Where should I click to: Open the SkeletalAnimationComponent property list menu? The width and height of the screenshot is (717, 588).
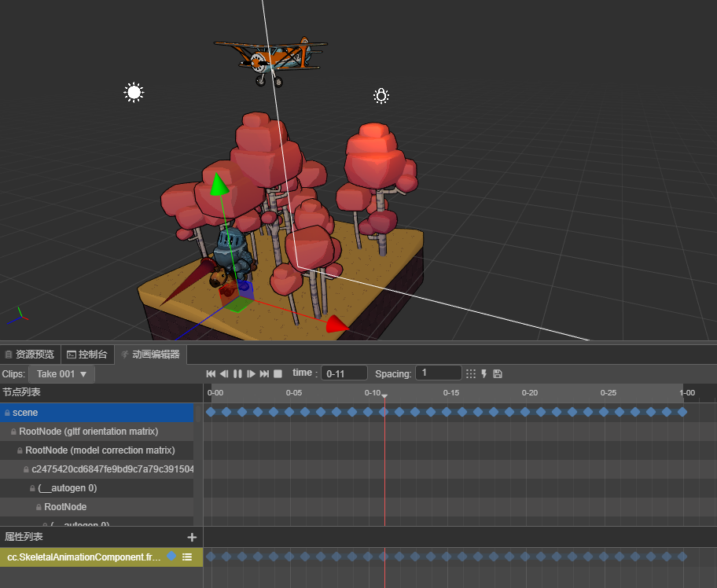coord(187,557)
